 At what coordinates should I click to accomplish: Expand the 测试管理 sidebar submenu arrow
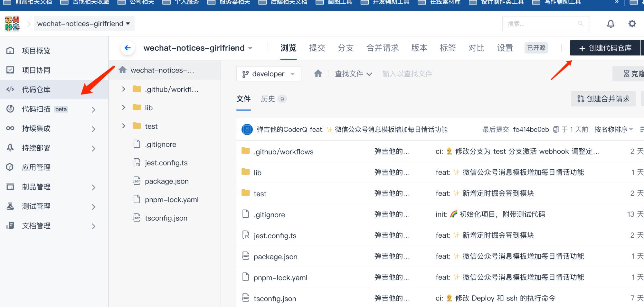(x=93, y=207)
